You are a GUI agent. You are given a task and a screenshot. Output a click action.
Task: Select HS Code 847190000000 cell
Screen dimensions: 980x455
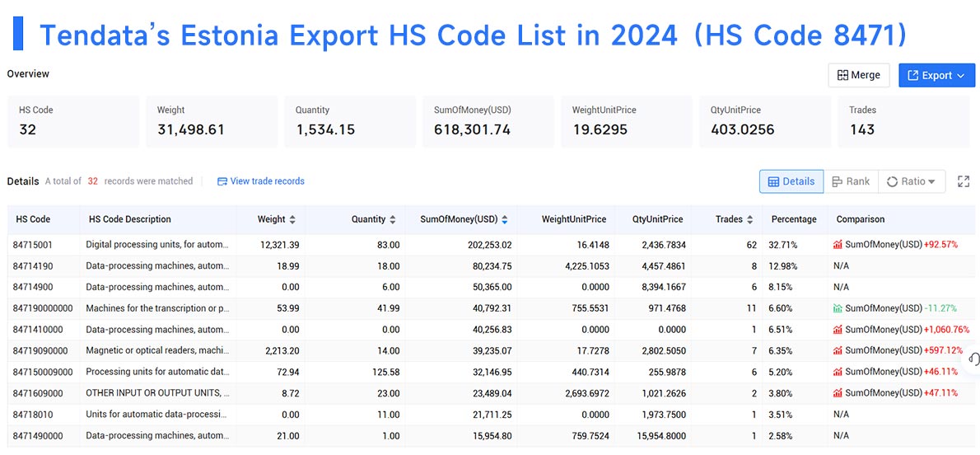point(43,308)
